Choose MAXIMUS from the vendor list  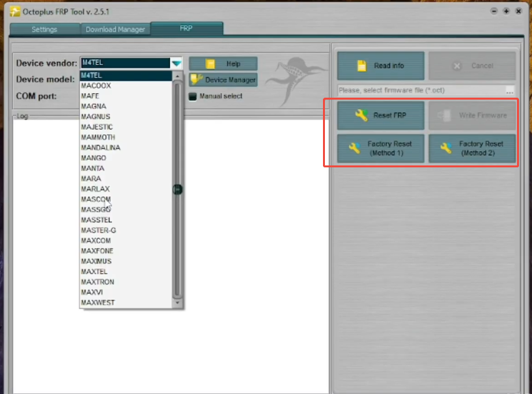click(126, 261)
